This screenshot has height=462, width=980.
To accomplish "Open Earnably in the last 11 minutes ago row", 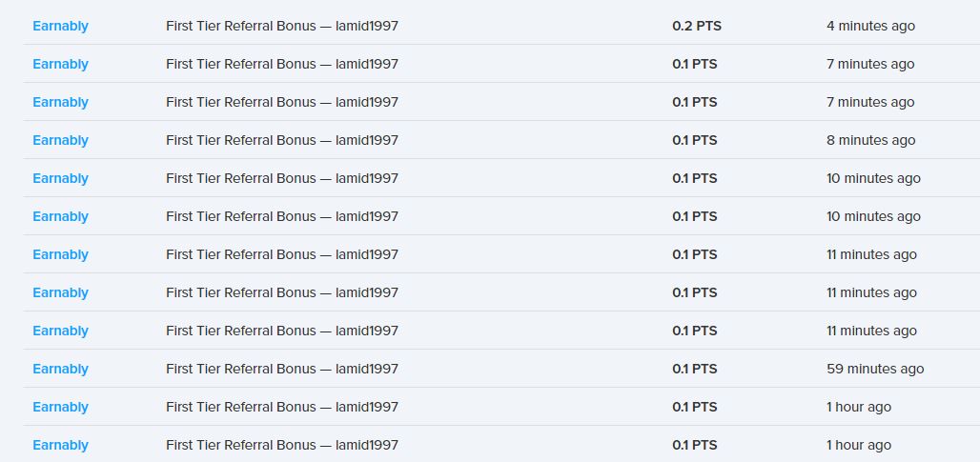I will tap(60, 331).
